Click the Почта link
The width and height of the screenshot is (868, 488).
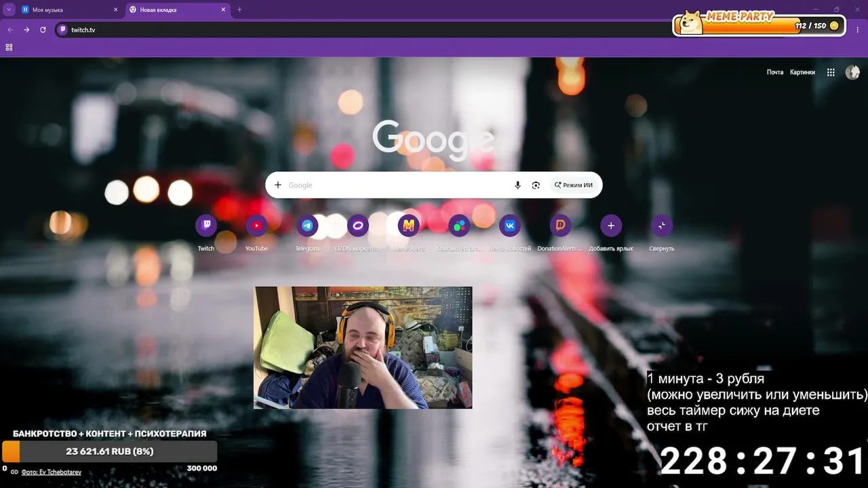tap(775, 73)
